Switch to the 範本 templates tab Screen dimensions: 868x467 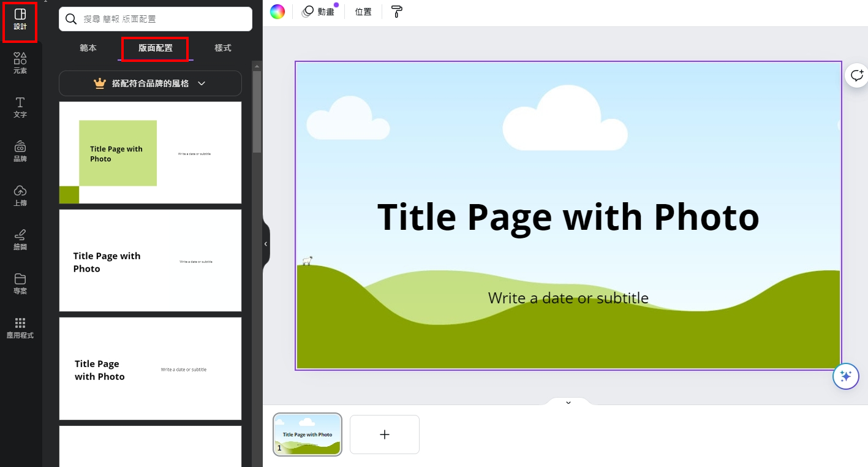[88, 48]
